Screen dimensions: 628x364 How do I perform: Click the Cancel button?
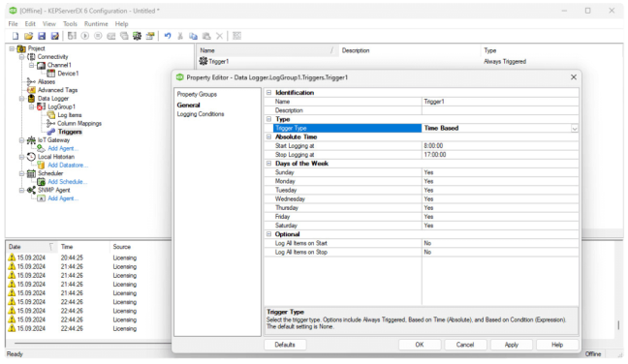pyautogui.click(x=465, y=345)
